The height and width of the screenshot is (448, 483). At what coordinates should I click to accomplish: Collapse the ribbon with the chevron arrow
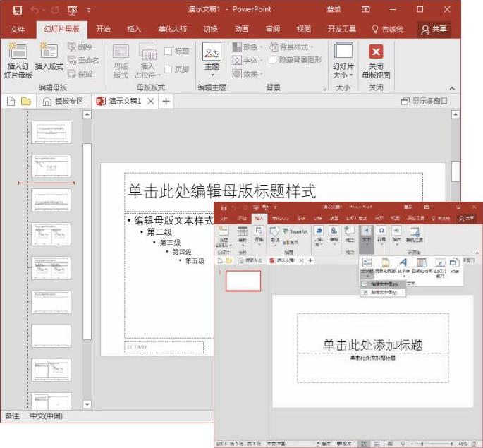(x=452, y=89)
